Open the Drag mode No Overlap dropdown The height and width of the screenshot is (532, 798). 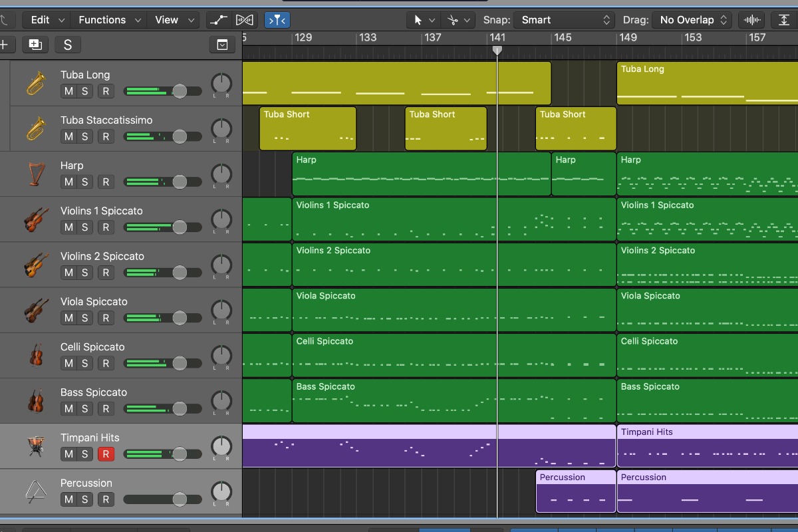pos(692,20)
